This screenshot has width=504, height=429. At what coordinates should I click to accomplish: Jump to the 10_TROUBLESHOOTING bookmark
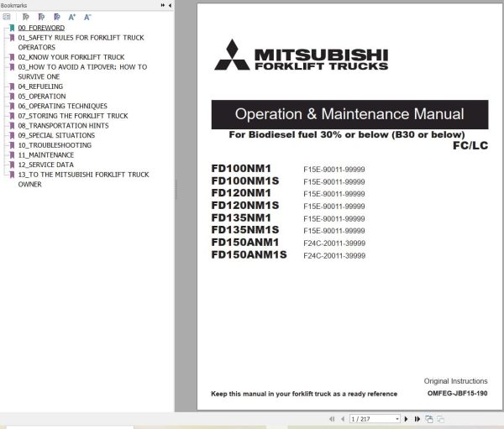[55, 145]
